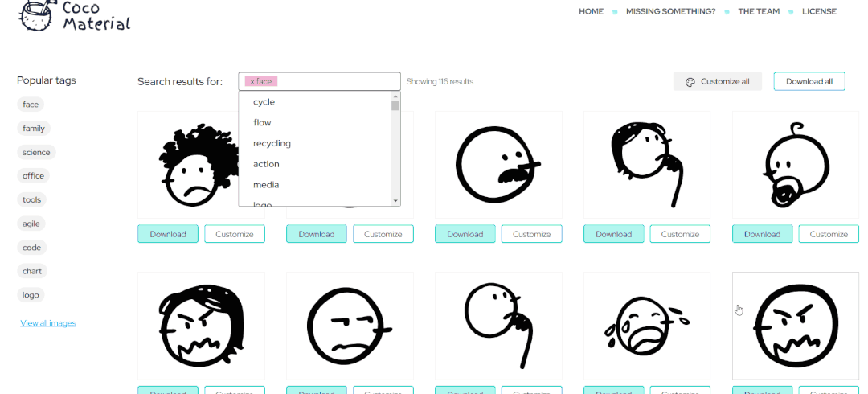Customize the curly-haired sad face
The width and height of the screenshot is (868, 394).
pos(235,234)
